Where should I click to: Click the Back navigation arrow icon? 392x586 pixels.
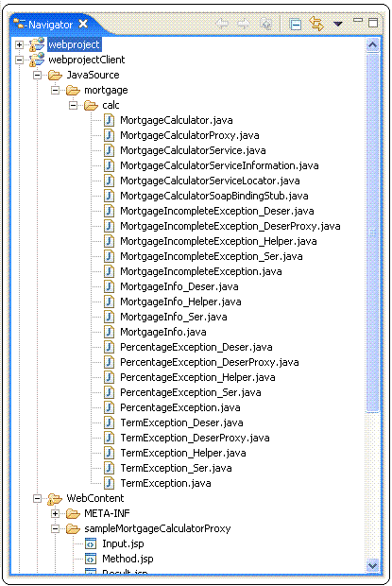tap(222, 25)
